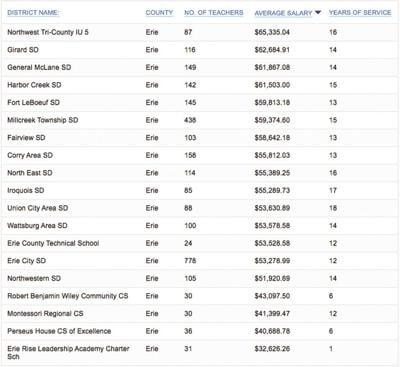The image size is (400, 367).
Task: Select the General McLane SD district name
Action: [x=39, y=67]
